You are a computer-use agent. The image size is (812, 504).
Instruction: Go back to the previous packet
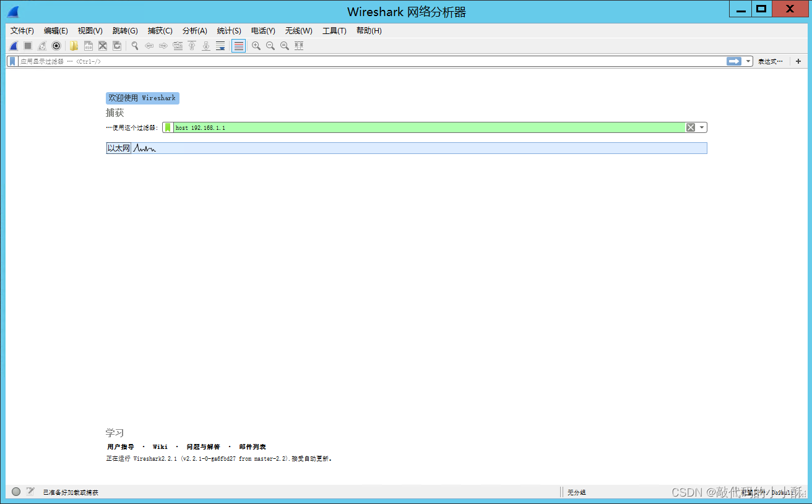tap(149, 46)
